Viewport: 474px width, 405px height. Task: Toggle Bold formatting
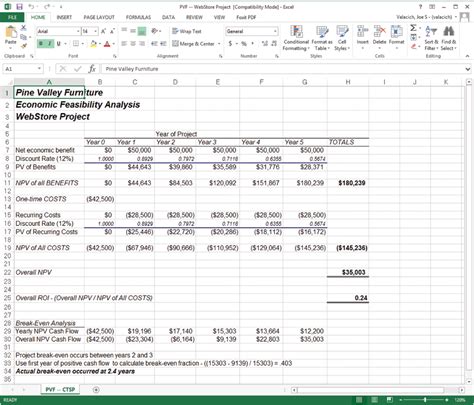41,44
